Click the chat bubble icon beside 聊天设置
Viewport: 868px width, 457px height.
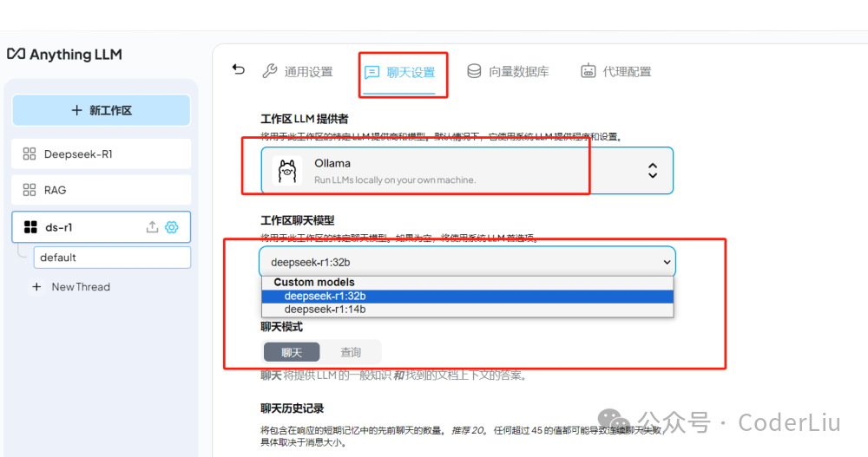tap(372, 73)
